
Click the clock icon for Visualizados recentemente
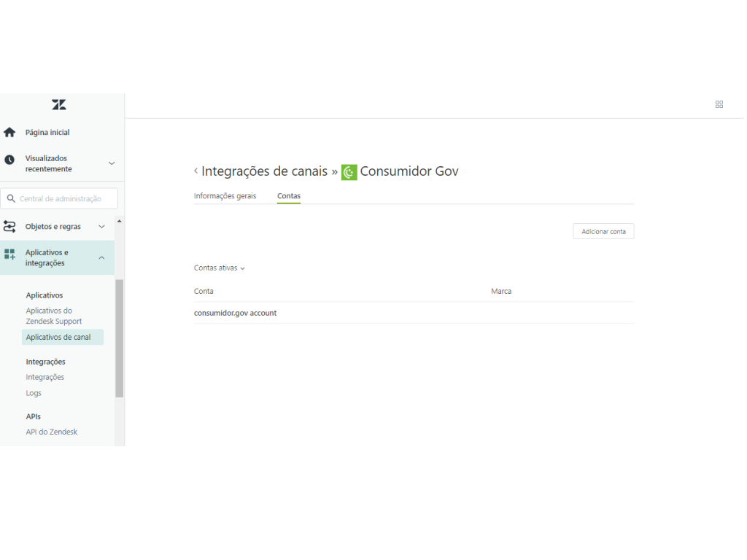click(9, 160)
